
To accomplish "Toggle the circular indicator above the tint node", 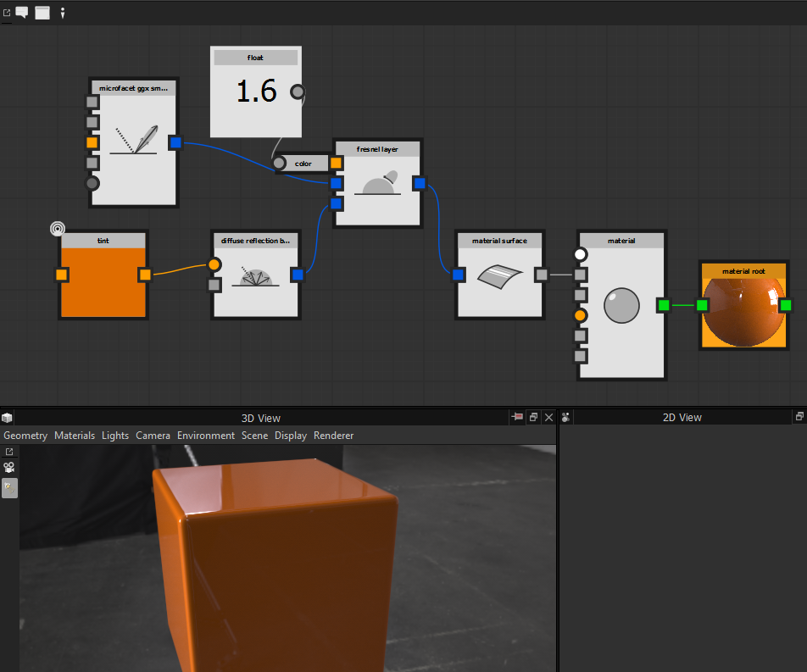I will [57, 228].
